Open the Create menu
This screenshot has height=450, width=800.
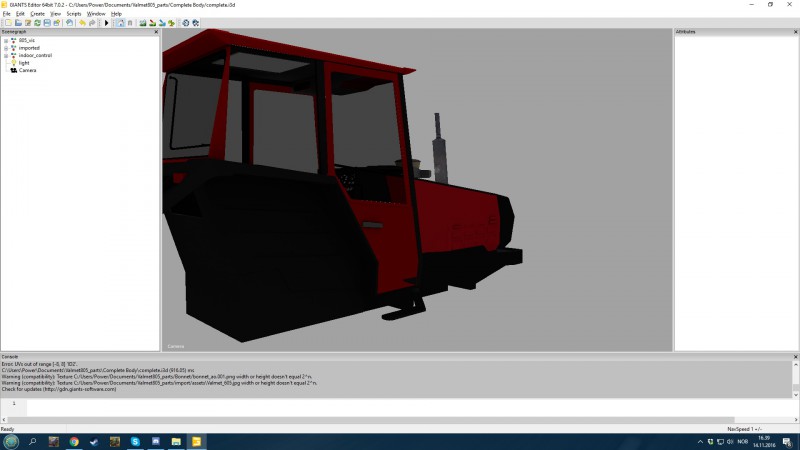[37, 14]
